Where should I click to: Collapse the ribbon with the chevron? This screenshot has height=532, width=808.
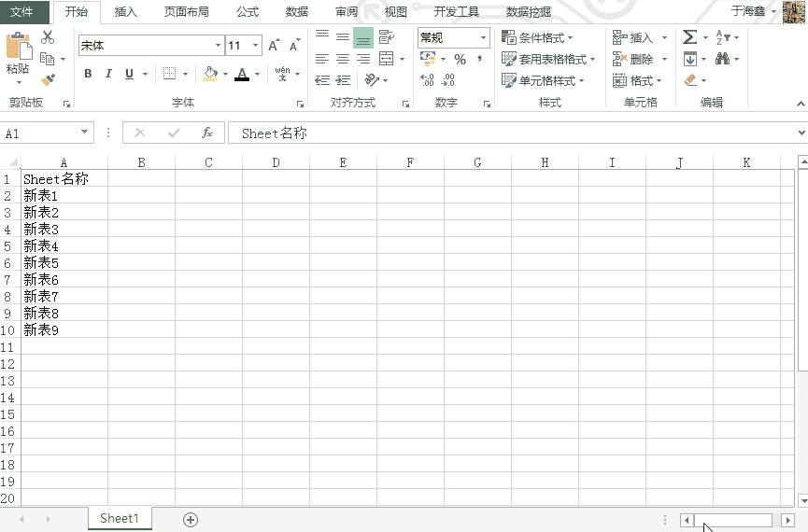(801, 104)
